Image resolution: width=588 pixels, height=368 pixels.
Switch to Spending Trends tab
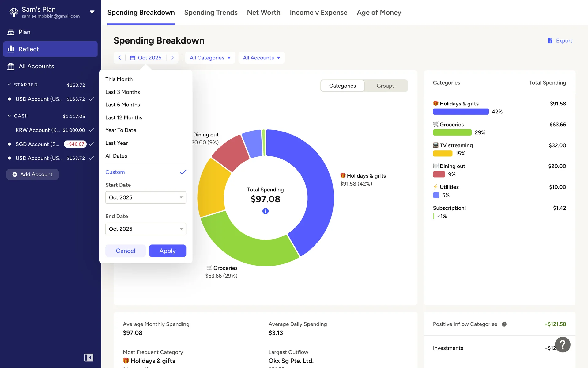tap(211, 13)
